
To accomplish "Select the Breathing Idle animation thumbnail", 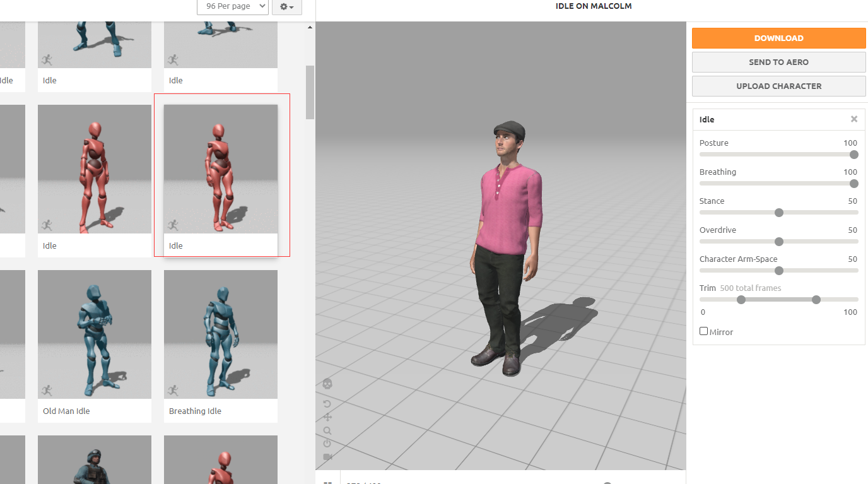I will (x=220, y=334).
